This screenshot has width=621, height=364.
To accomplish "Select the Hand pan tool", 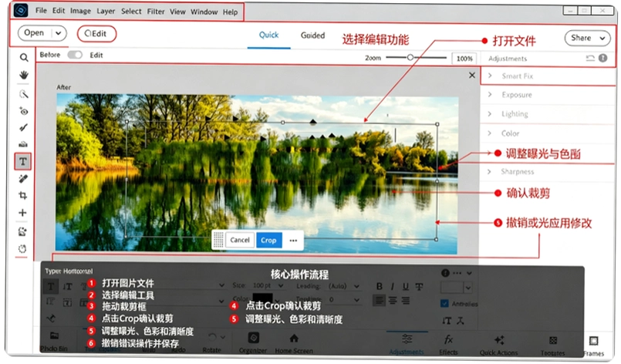I will (24, 75).
